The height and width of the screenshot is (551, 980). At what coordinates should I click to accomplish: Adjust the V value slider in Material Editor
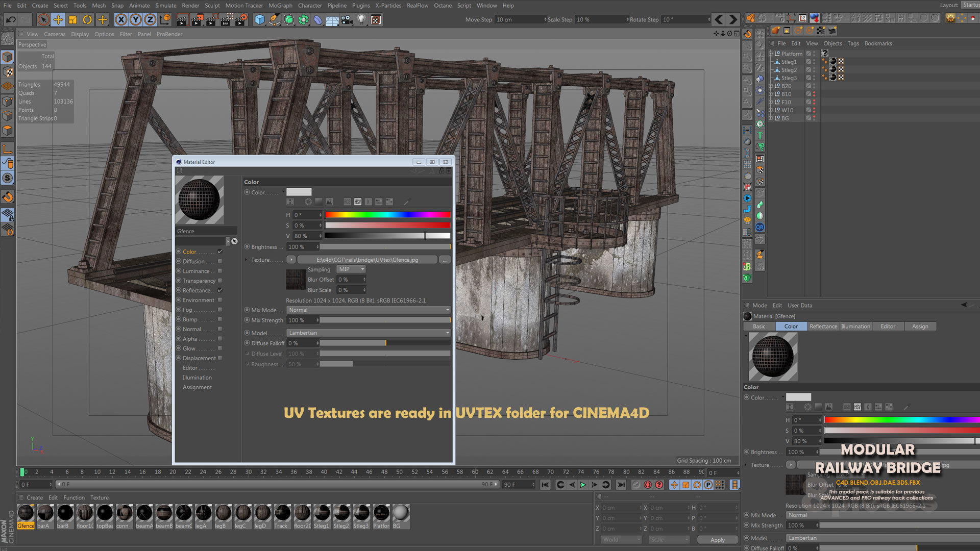click(x=387, y=236)
